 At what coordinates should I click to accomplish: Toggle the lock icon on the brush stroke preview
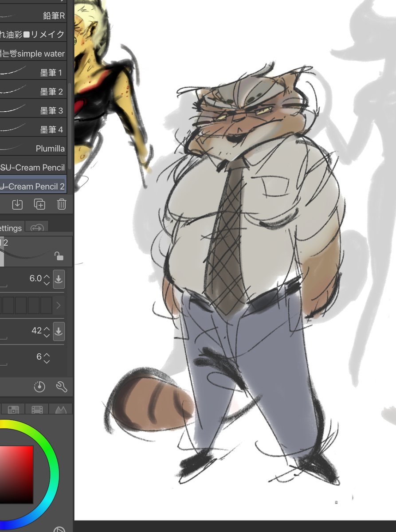tap(59, 256)
